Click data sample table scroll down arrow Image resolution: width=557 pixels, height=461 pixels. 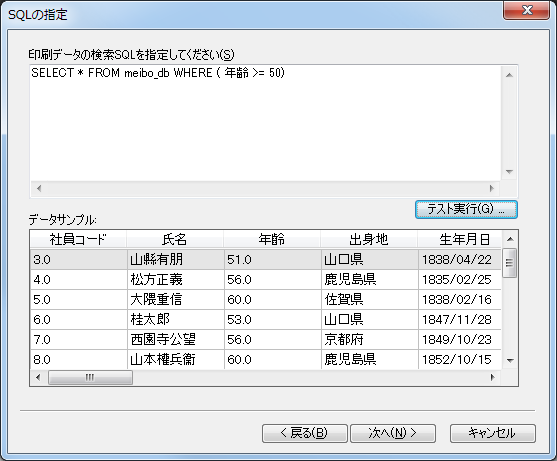coord(510,360)
